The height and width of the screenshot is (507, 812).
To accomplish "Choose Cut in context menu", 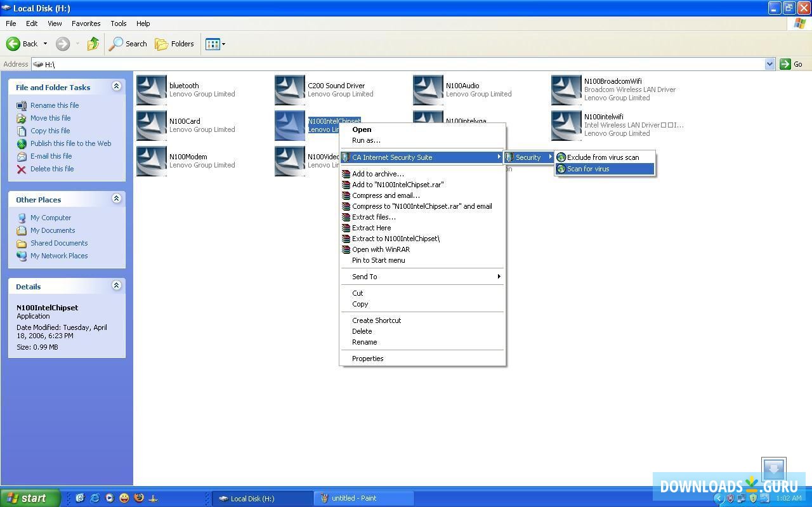I will point(422,293).
